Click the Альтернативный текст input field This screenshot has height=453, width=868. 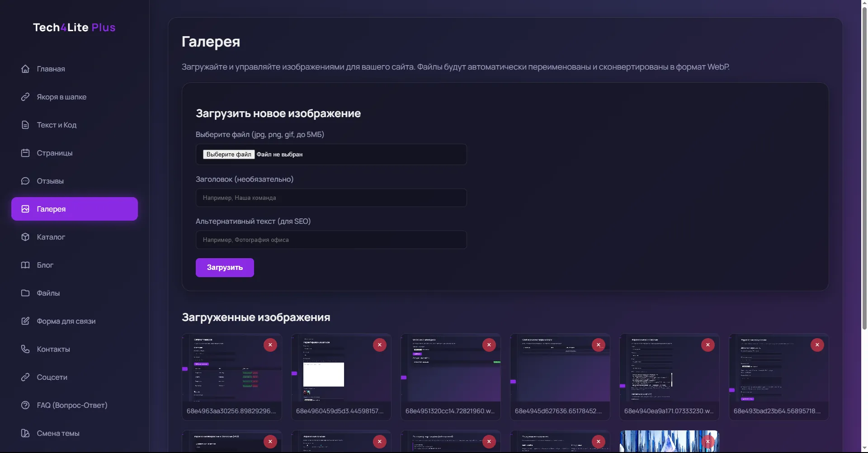click(331, 240)
